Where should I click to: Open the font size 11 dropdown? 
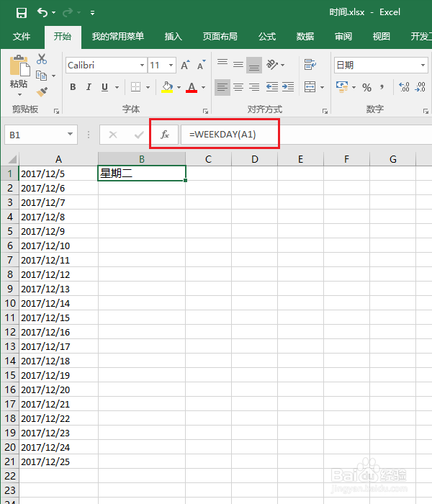point(171,66)
